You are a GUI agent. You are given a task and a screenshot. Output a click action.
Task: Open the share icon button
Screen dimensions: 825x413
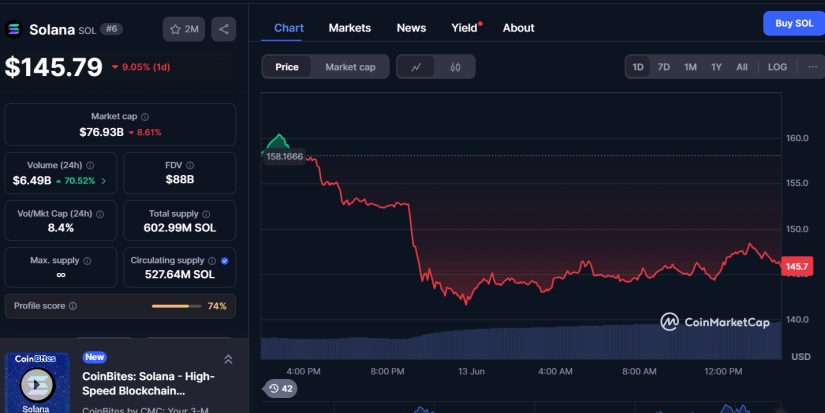click(224, 29)
